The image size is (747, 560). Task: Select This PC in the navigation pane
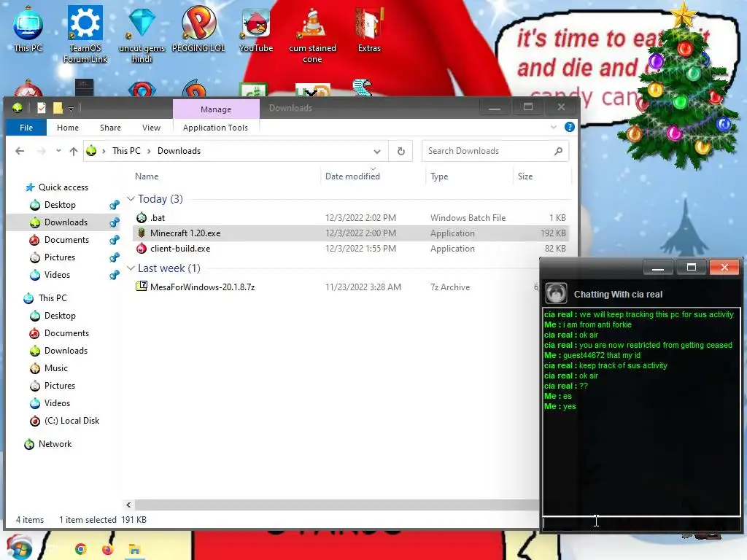pyautogui.click(x=53, y=298)
